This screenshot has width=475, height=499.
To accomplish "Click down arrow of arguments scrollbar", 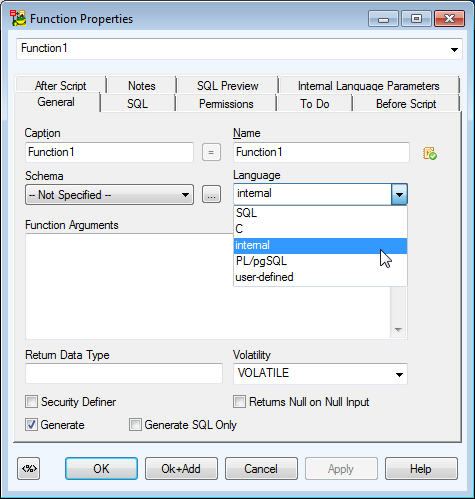I will pos(398,329).
